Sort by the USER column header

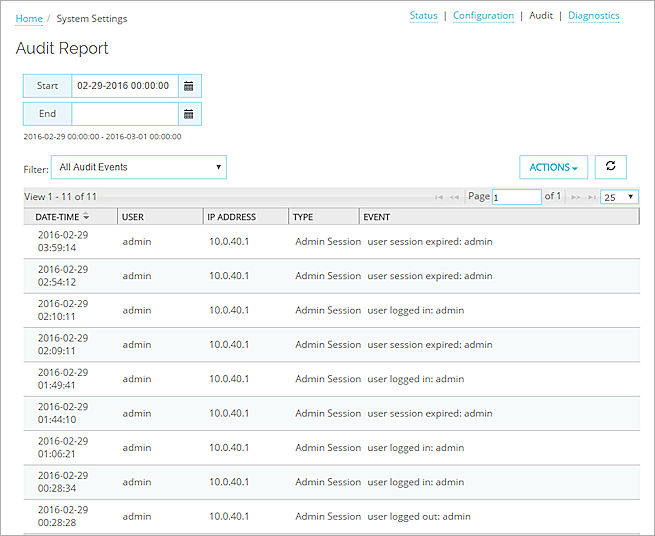point(133,216)
